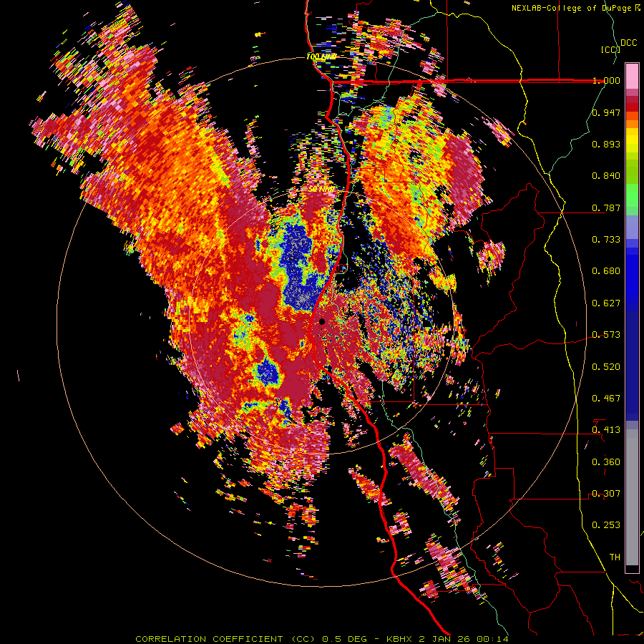Select the 0.840 scale label
This screenshot has height=644, width=644.
[606, 176]
